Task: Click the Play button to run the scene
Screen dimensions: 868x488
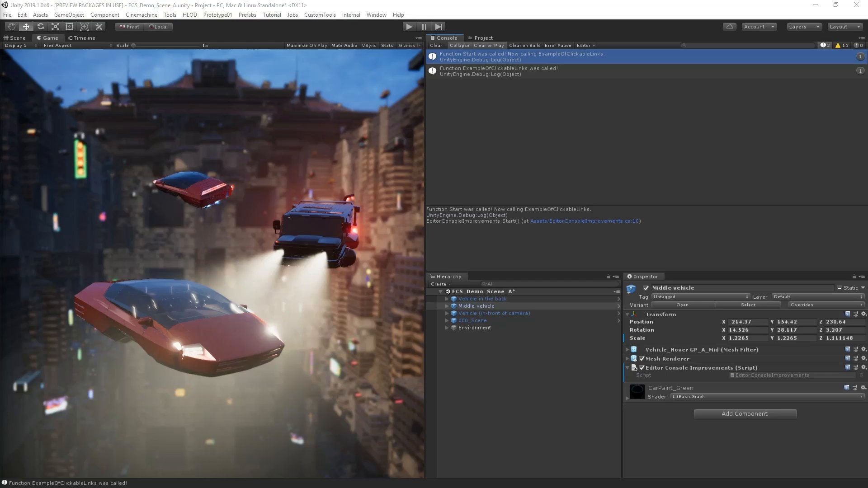Action: 409,26
